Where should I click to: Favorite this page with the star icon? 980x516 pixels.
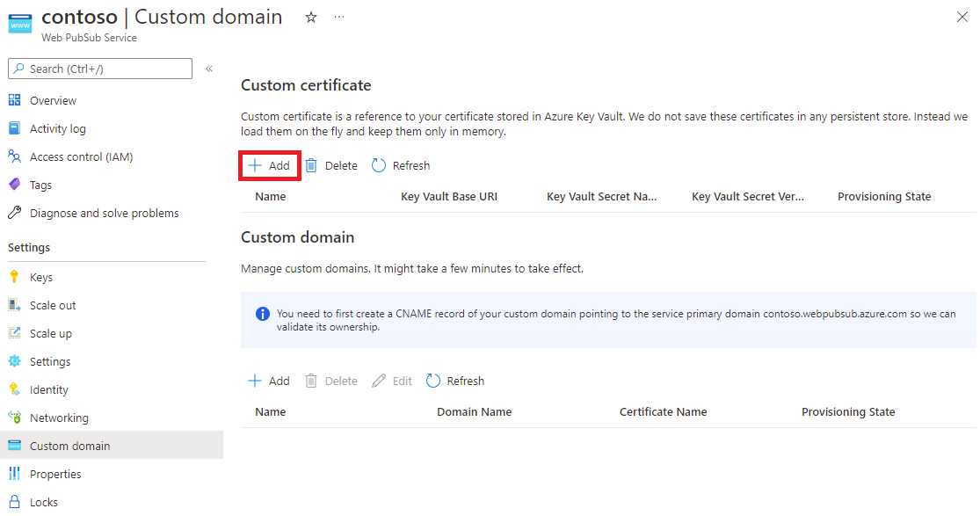click(310, 18)
